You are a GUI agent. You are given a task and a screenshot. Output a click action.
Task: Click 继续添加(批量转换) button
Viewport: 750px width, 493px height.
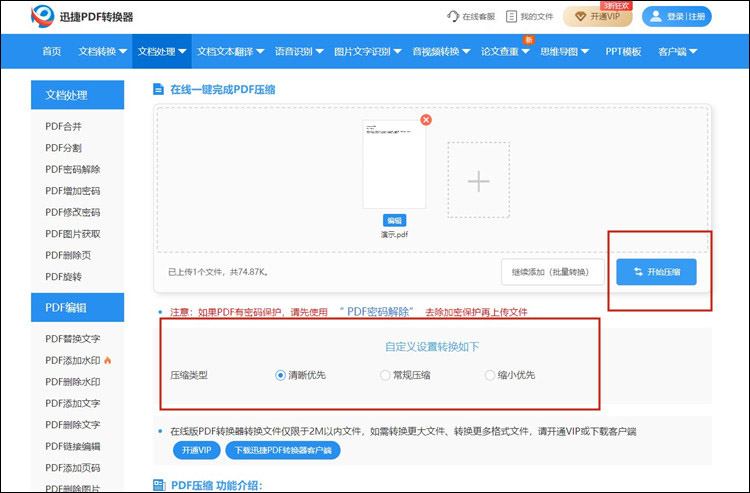point(552,272)
